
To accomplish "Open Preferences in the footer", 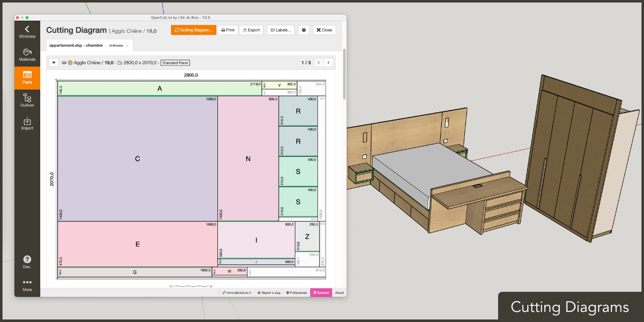I will tap(296, 292).
